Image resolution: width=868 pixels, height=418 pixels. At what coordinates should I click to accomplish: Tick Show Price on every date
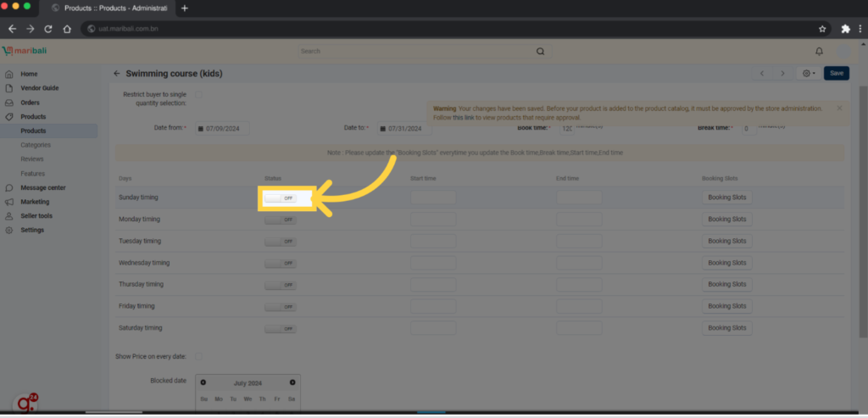(199, 356)
